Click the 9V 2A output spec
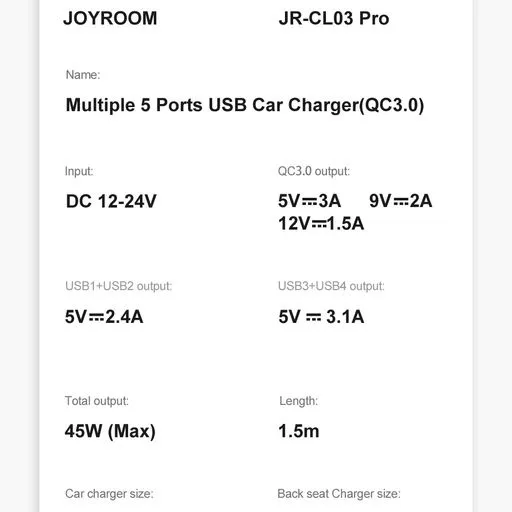 pos(401,201)
